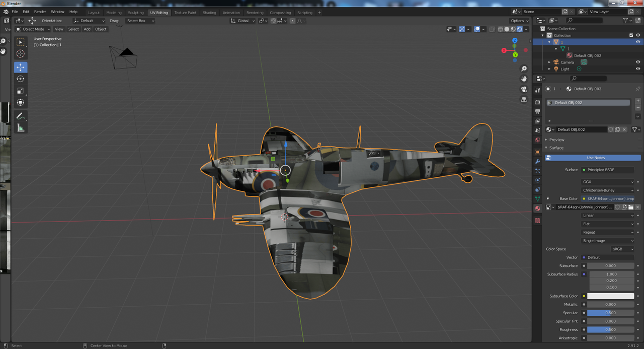The image size is (644, 349).
Task: Collapse the Surface panel
Action: coord(556,148)
